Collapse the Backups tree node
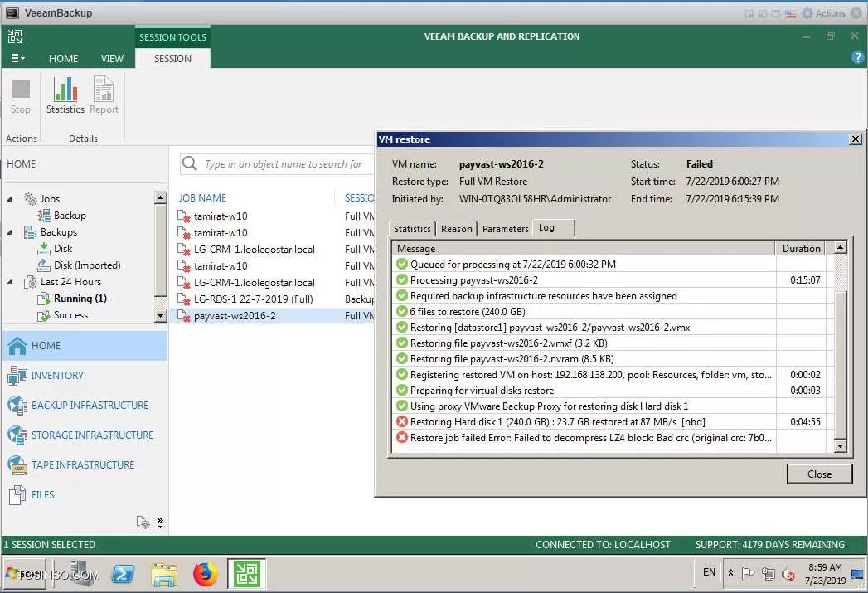This screenshot has width=868, height=593. pos(9,232)
